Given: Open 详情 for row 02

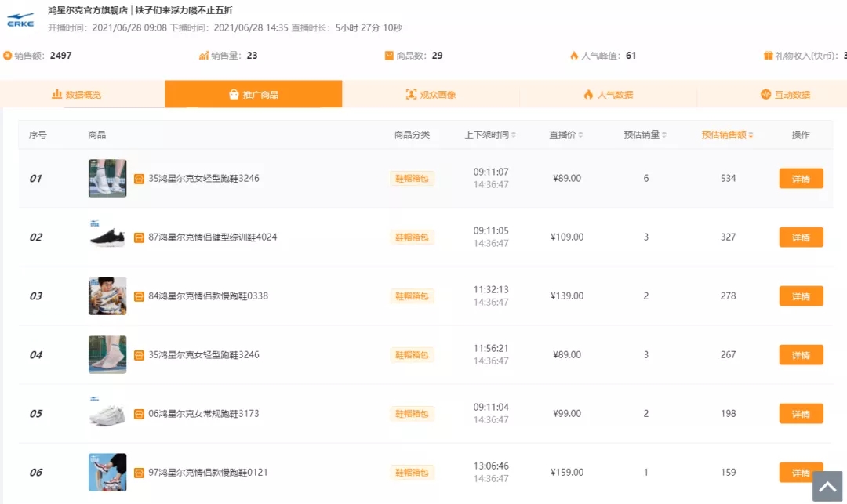Looking at the screenshot, I should [x=801, y=237].
